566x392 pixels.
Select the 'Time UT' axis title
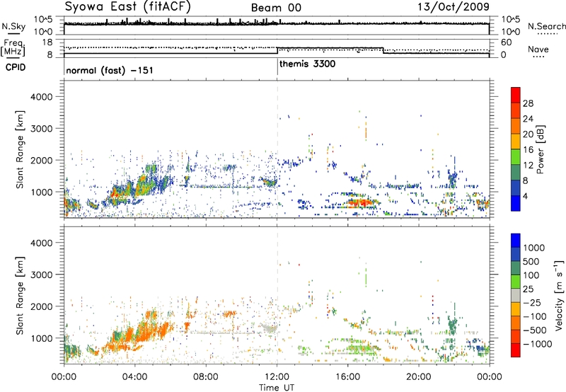(277, 388)
